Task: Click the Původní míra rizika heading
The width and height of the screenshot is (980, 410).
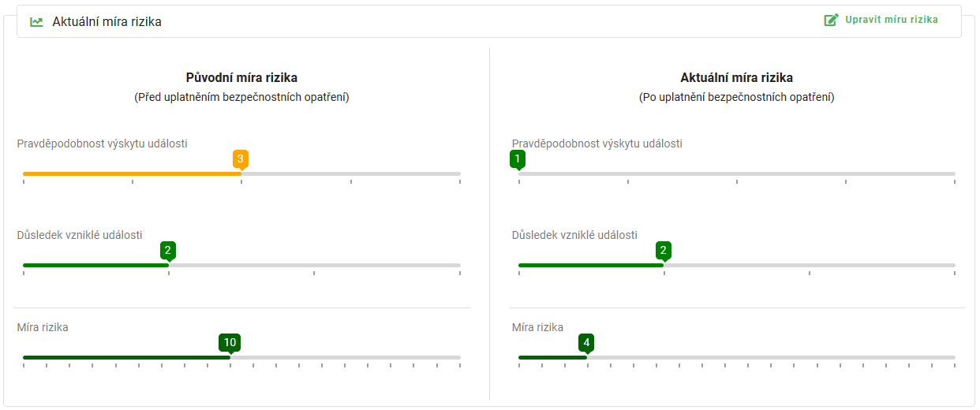Action: point(241,78)
